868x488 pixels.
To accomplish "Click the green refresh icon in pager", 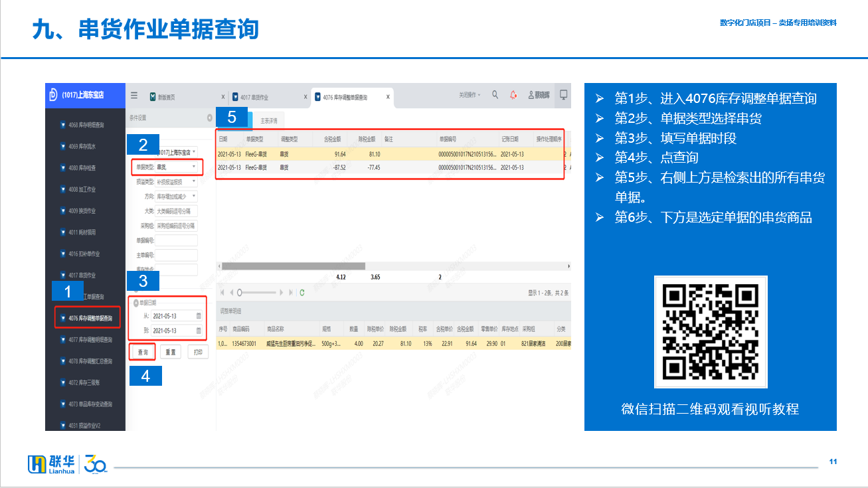I will (302, 292).
